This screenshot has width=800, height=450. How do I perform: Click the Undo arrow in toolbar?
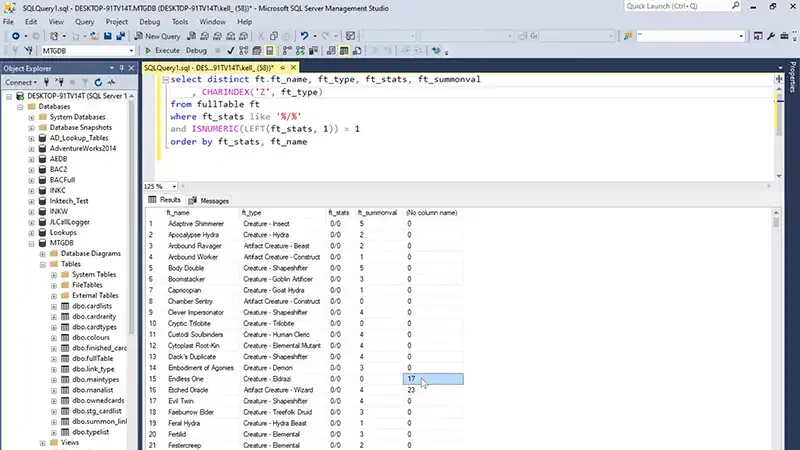pos(303,35)
